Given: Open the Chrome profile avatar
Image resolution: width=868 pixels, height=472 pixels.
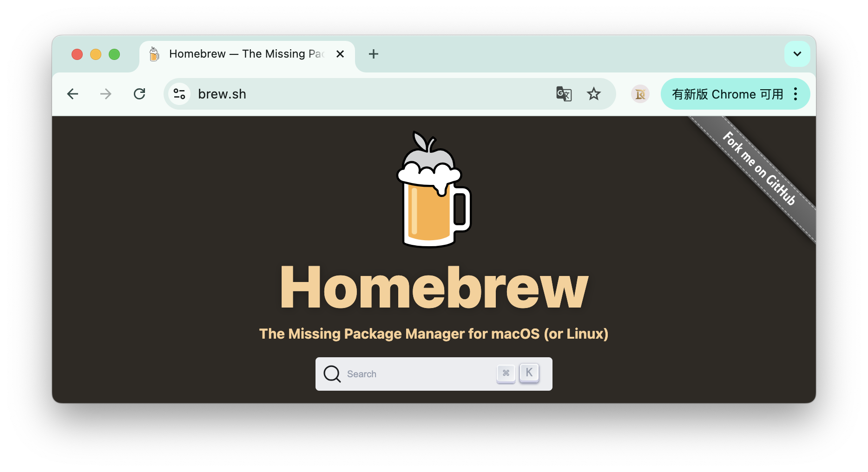Looking at the screenshot, I should (x=640, y=94).
